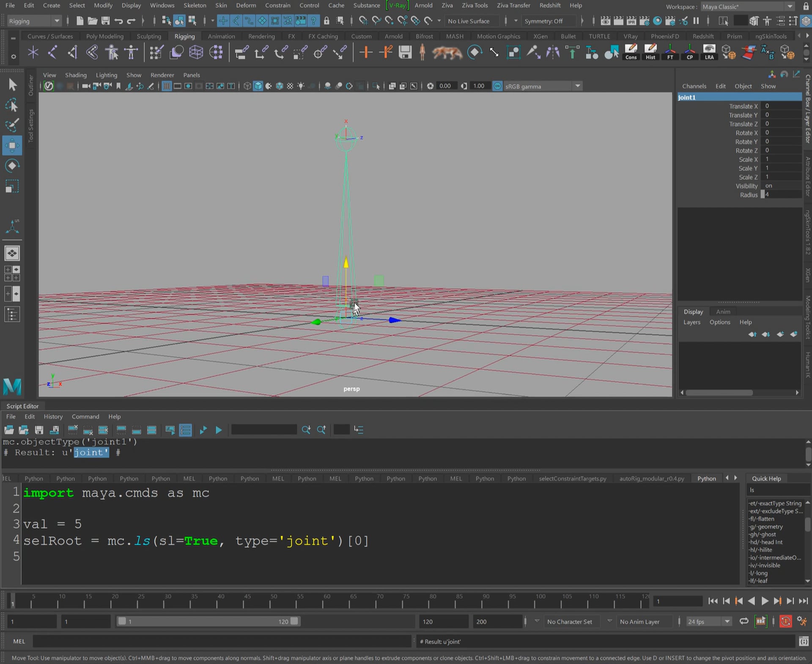
Task: Open the Workspace dropdown showing Maya Classic
Action: click(x=790, y=7)
